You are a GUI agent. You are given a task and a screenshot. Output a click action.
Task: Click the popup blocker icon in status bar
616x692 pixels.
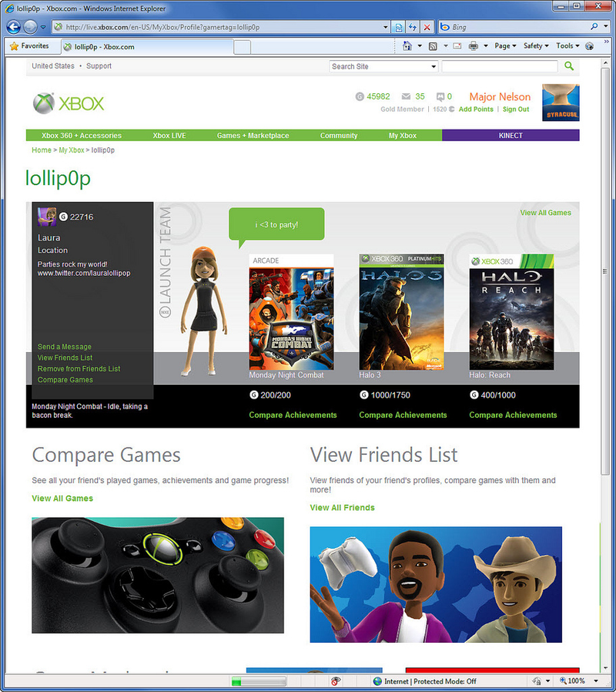pyautogui.click(x=336, y=681)
